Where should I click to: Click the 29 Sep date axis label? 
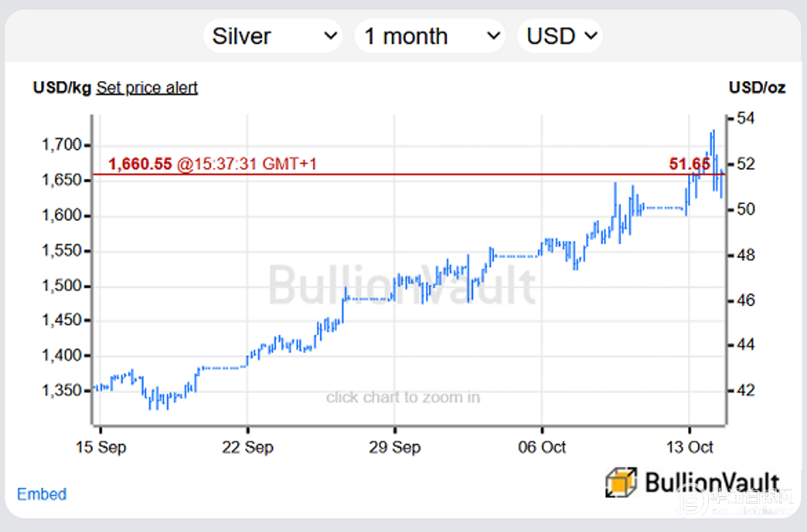pyautogui.click(x=395, y=448)
